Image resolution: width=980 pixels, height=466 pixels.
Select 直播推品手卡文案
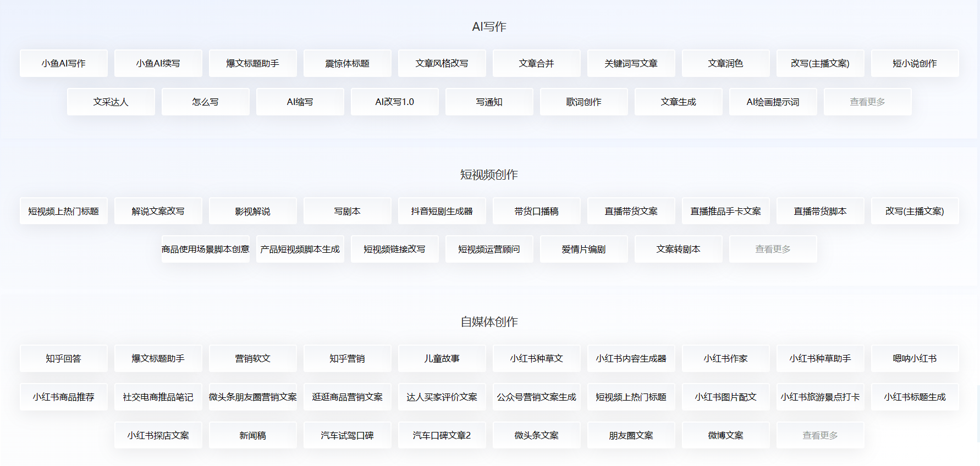(x=726, y=211)
